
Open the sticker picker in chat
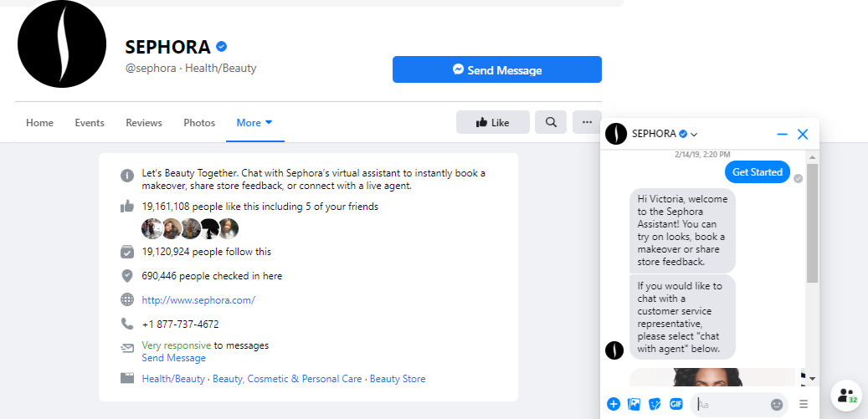pos(655,404)
